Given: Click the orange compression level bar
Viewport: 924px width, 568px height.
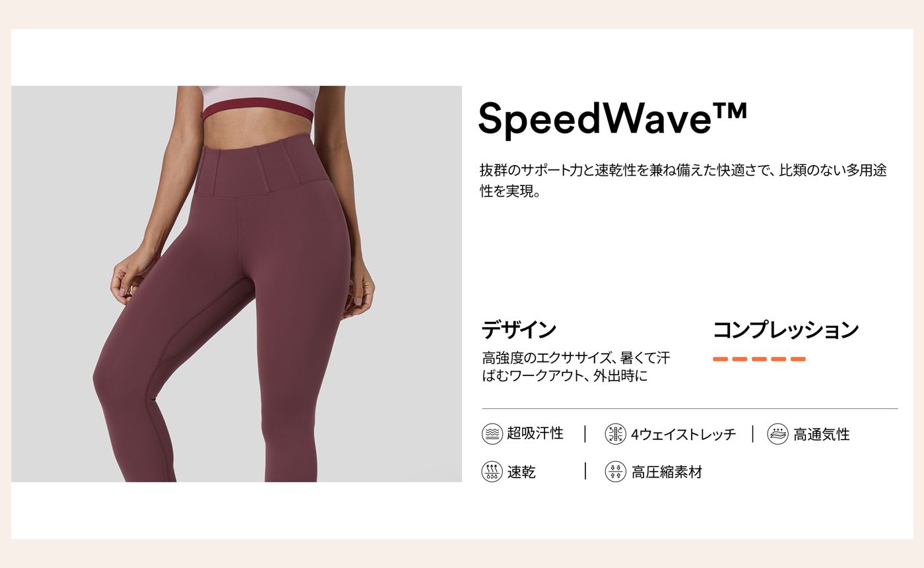Looking at the screenshot, I should tap(760, 359).
